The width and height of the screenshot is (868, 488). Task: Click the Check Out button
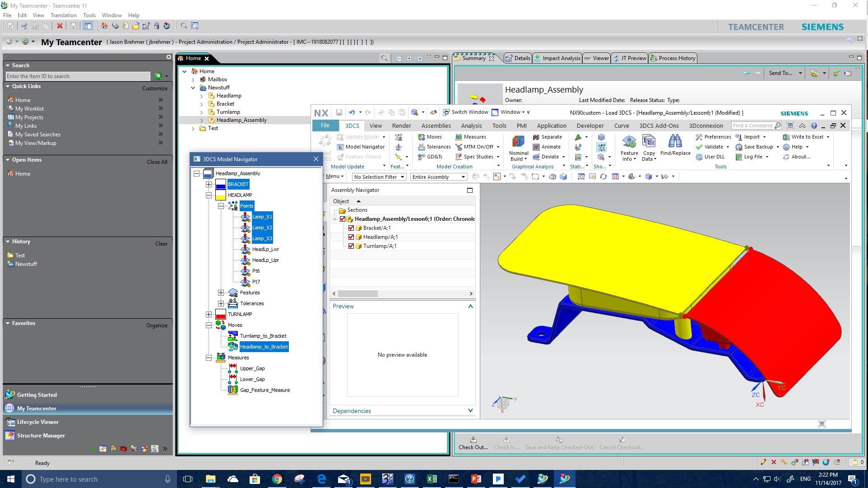point(473,443)
